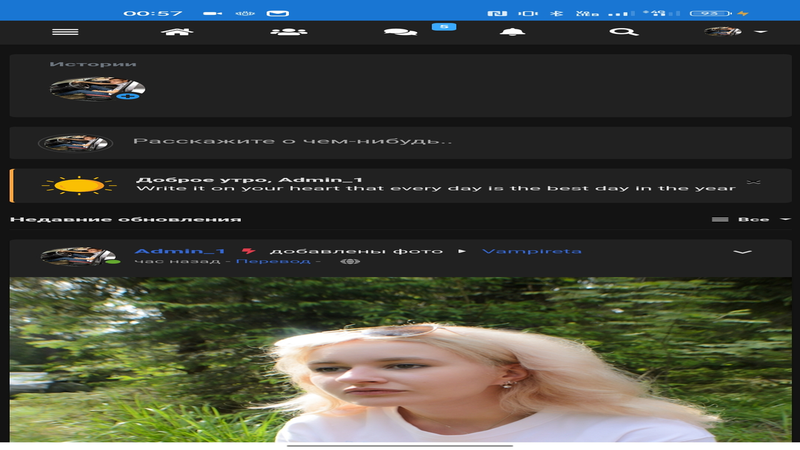The height and width of the screenshot is (450, 800).
Task: Go to the home feed icon
Action: click(177, 32)
